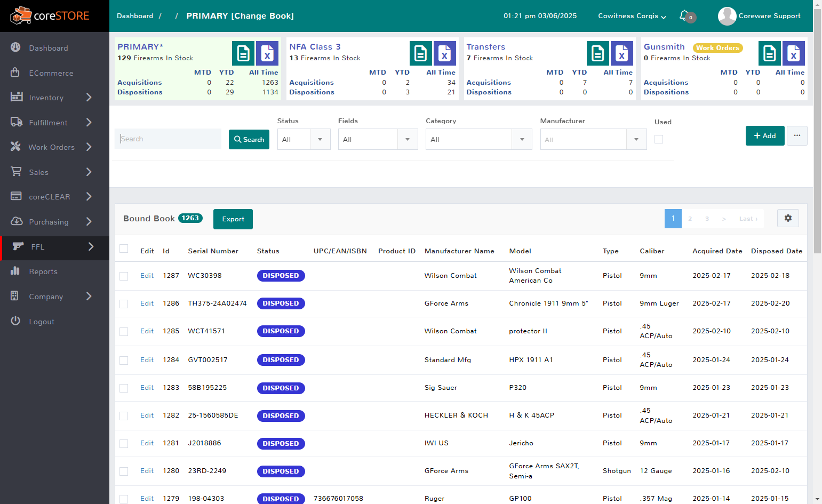Image resolution: width=822 pixels, height=504 pixels.
Task: Go to page 2 of bound book
Action: [x=690, y=219]
